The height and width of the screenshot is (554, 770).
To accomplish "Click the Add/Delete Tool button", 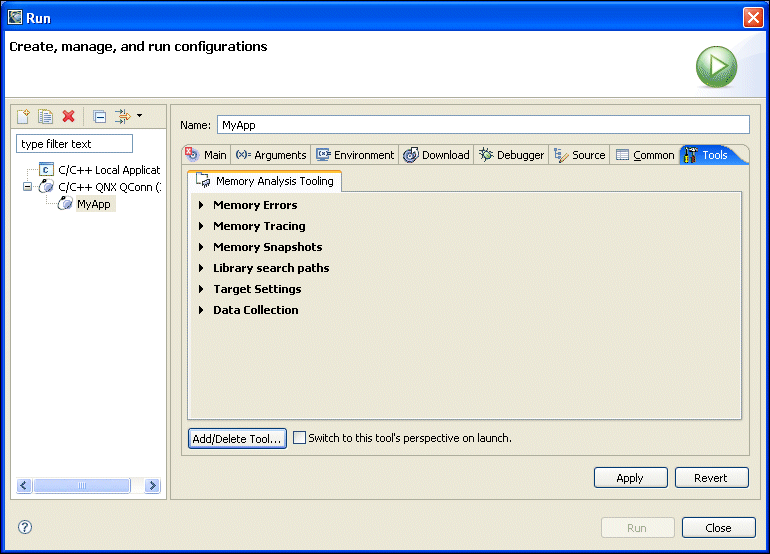I will [237, 438].
